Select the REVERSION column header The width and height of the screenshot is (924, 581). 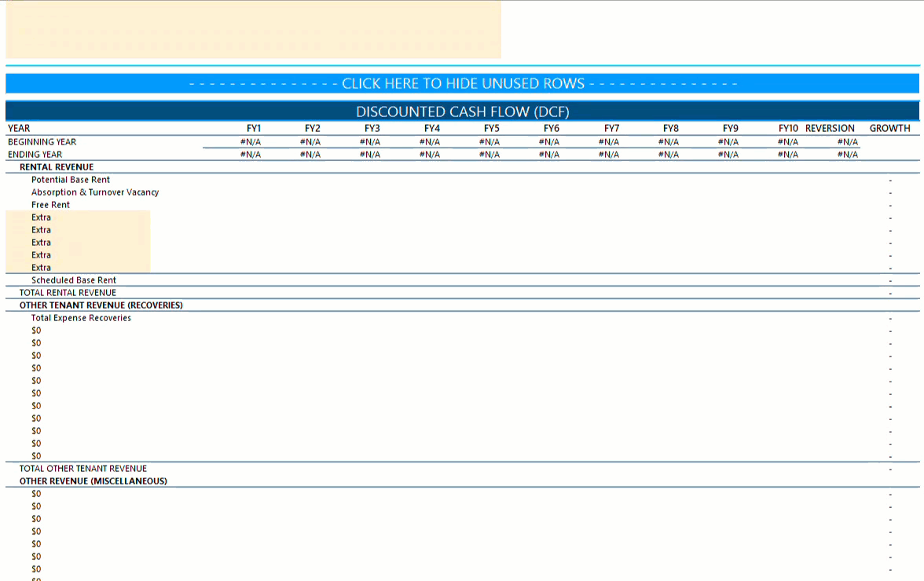tap(830, 128)
